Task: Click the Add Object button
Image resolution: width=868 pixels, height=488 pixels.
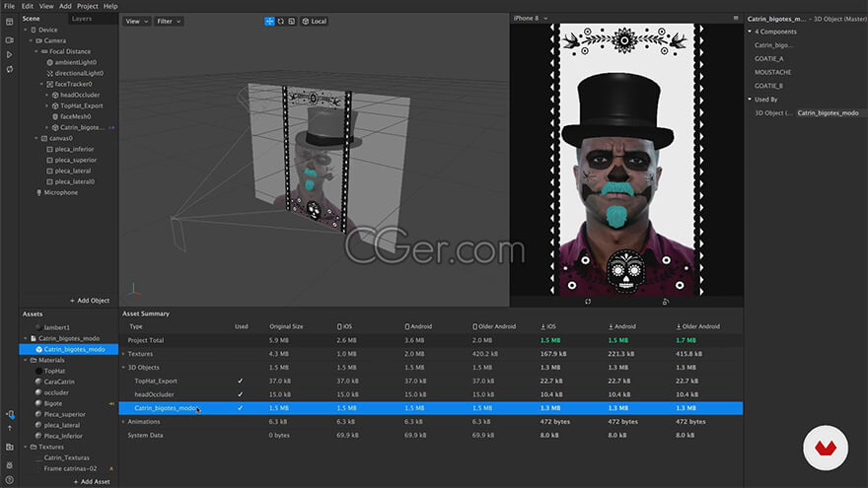Action: (90, 301)
